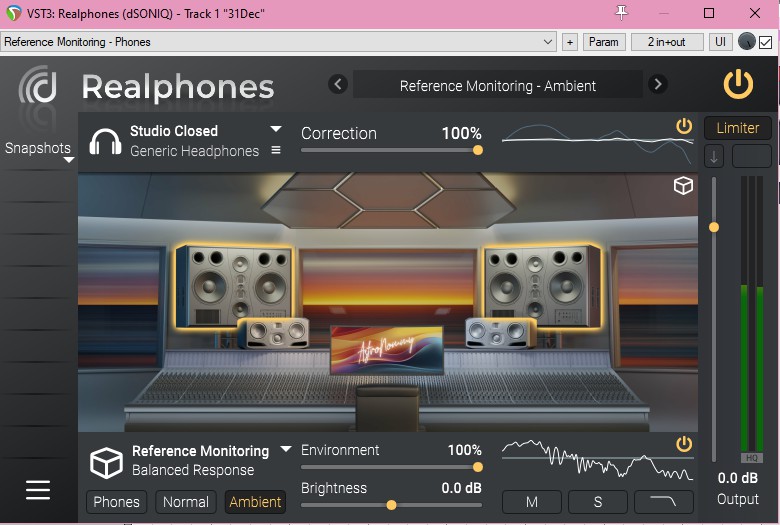The image size is (780, 525).
Task: Select the right large studio monitor speaker
Action: (x=542, y=285)
